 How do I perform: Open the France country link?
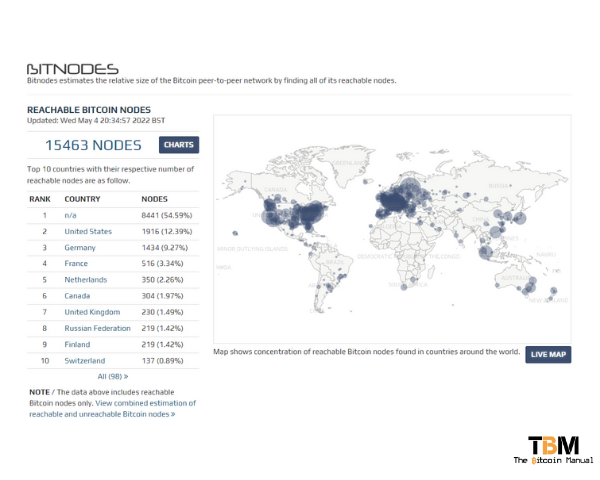[76, 263]
